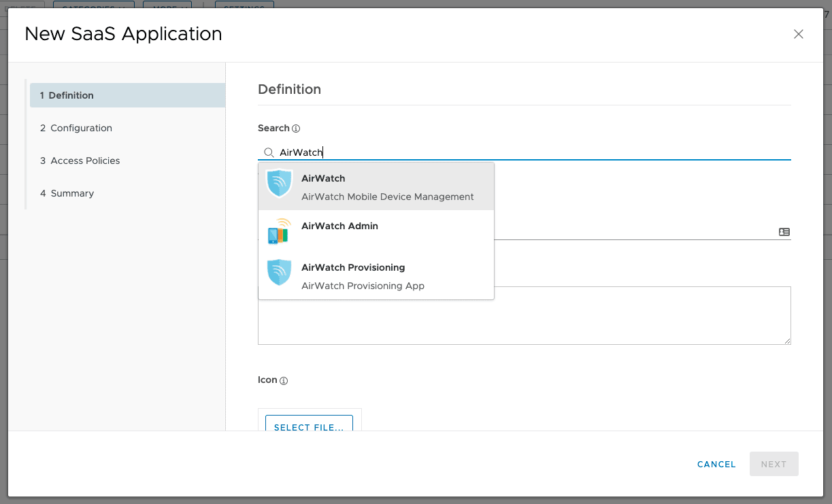Choose AirWatch Admin from the suggestions
832x504 pixels.
click(x=376, y=231)
